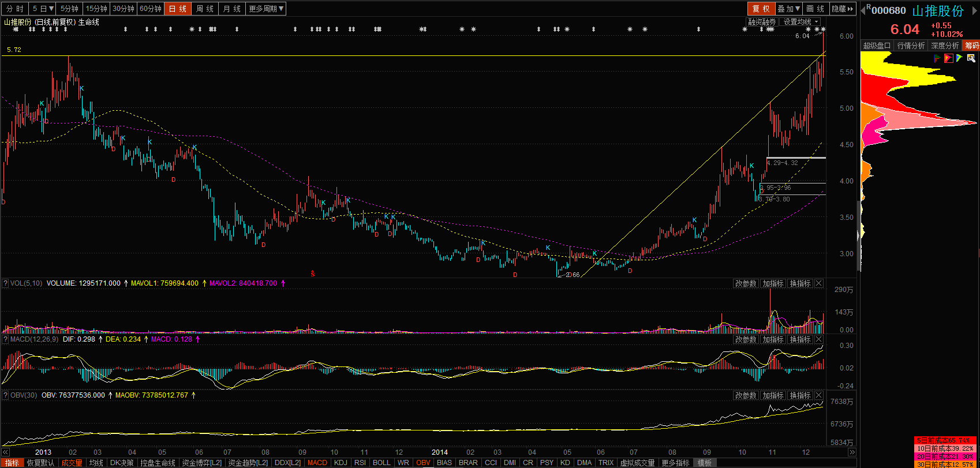Click 恢复默认 restore defaults

point(40,463)
